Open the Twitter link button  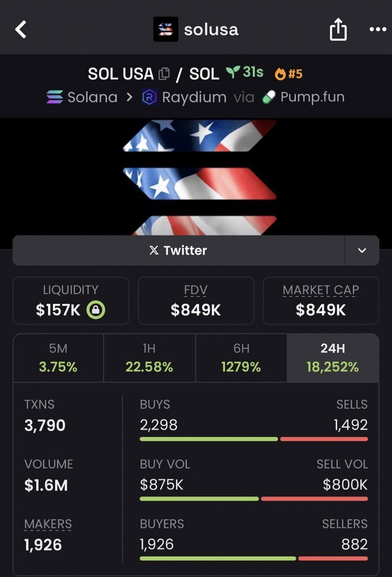[179, 250]
